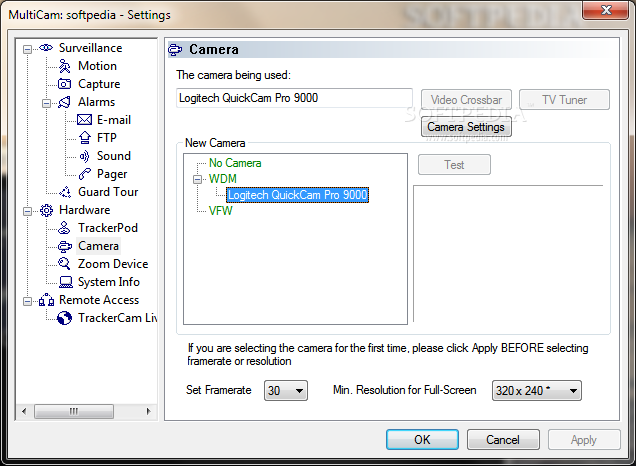This screenshot has height=466, width=636.
Task: Click the Camera Settings button
Action: click(x=466, y=127)
